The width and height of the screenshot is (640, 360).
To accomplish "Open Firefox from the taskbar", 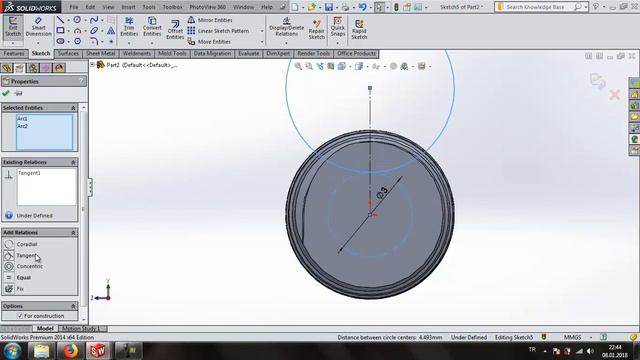I will [x=70, y=351].
